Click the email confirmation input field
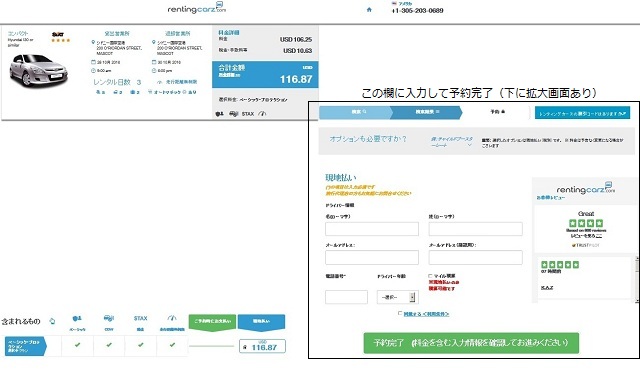 (476, 257)
